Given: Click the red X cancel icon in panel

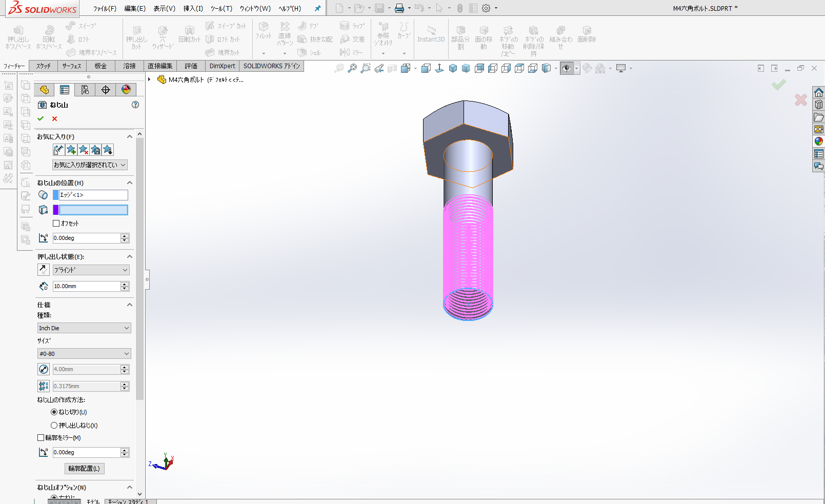Looking at the screenshot, I should pos(54,118).
